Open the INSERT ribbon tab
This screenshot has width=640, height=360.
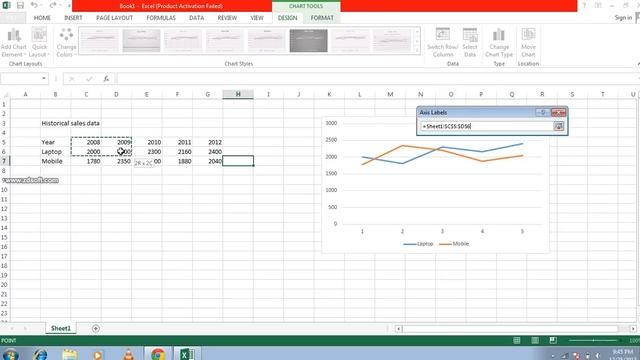[x=73, y=18]
